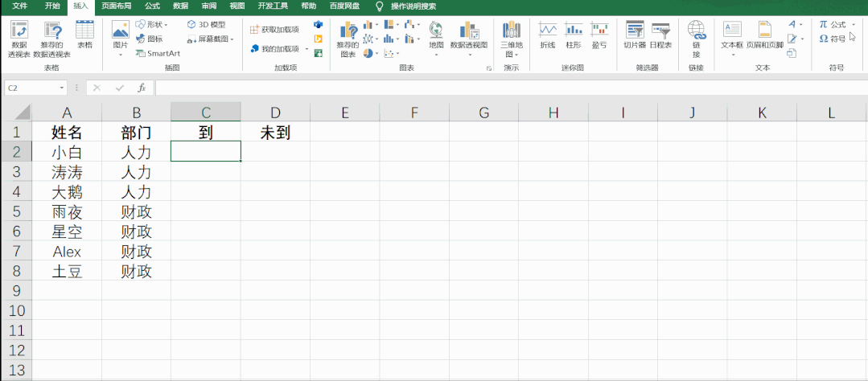Click the People Graph add-in icon

318,53
